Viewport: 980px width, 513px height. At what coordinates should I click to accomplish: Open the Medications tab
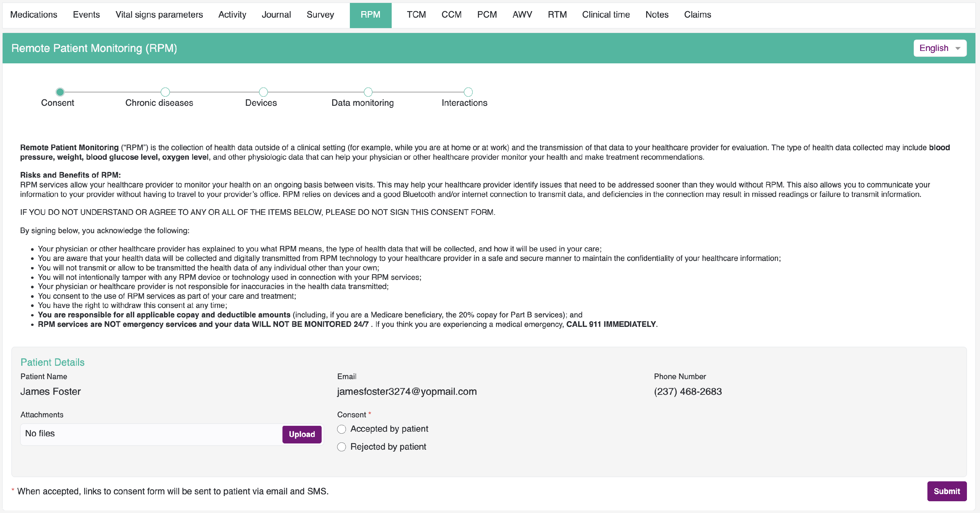pos(33,15)
